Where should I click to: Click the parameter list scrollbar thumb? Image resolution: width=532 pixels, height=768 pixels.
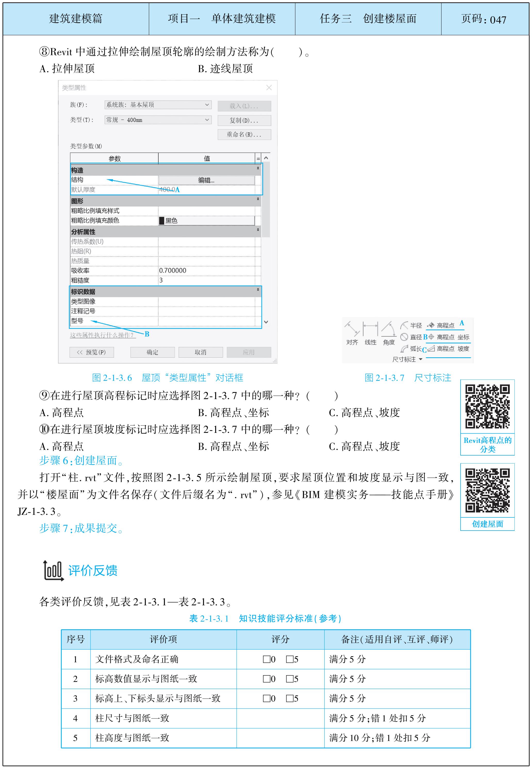coord(266,200)
